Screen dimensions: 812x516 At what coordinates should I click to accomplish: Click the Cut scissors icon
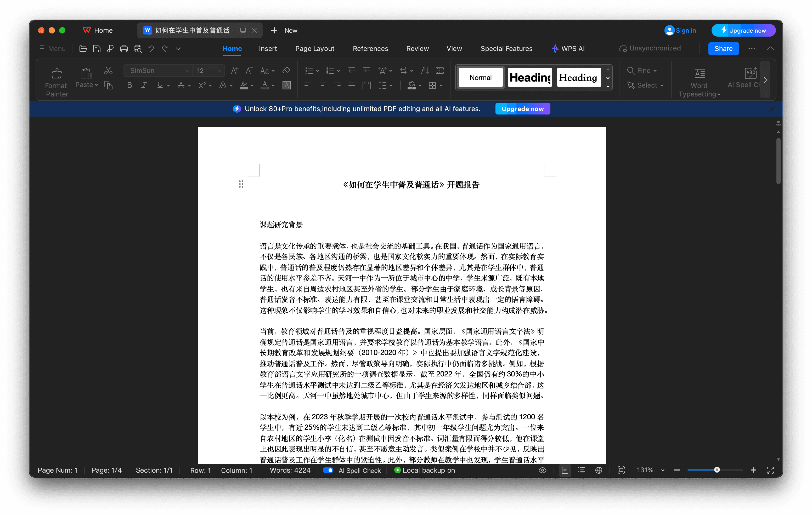(108, 70)
